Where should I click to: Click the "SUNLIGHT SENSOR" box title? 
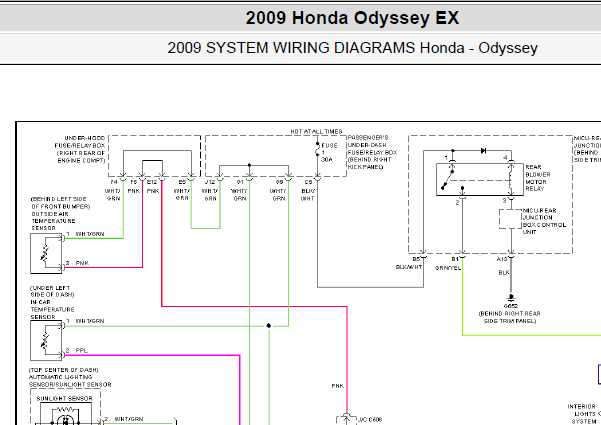(x=64, y=399)
